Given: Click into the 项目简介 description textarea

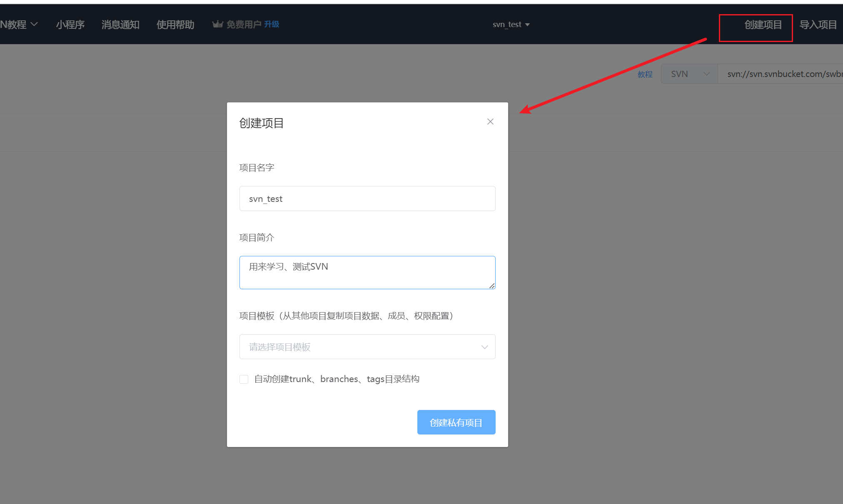Looking at the screenshot, I should click(x=367, y=272).
